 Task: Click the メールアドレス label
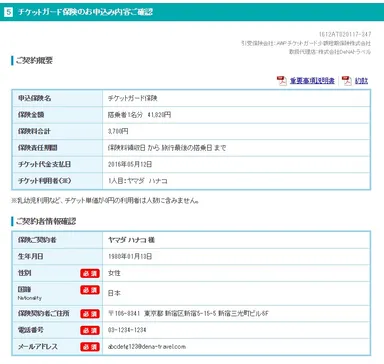pos(38,347)
